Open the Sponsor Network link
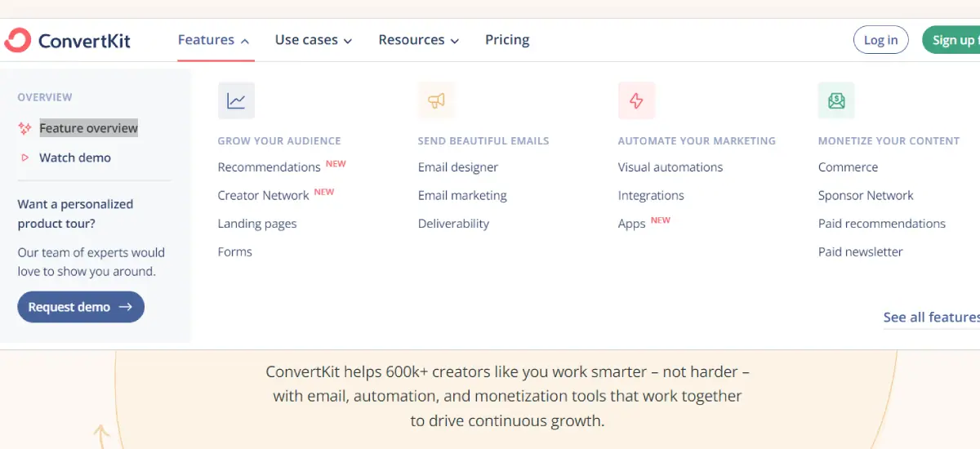 [x=866, y=196]
